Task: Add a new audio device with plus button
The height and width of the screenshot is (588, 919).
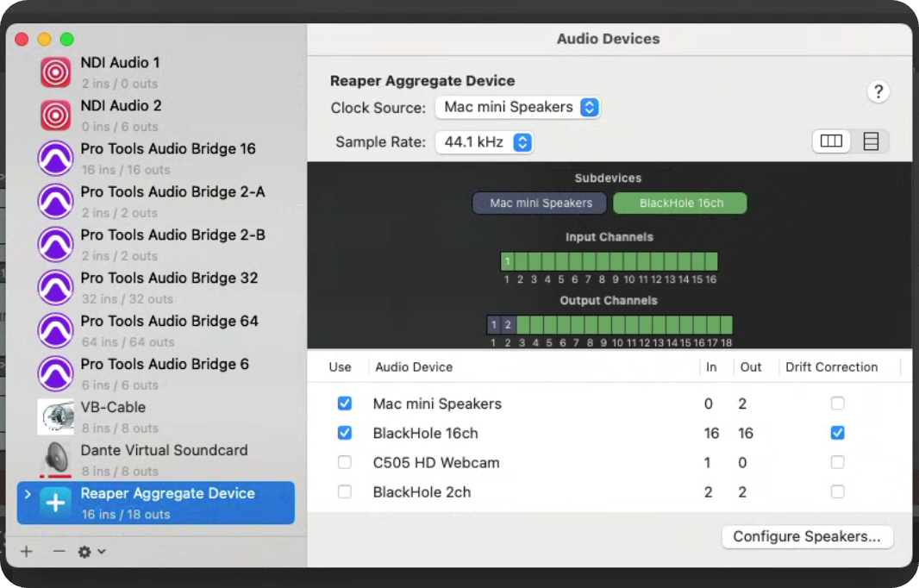Action: pyautogui.click(x=27, y=551)
